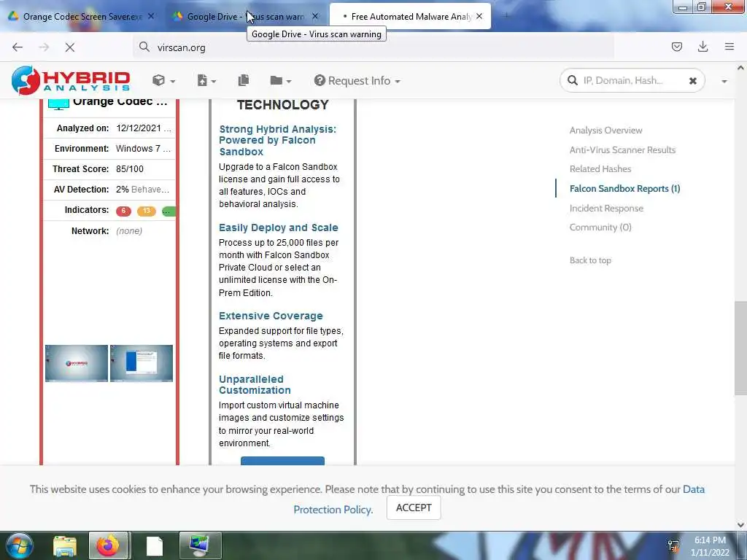Image resolution: width=747 pixels, height=560 pixels.
Task: Click scrollbar down arrow
Action: [x=740, y=525]
